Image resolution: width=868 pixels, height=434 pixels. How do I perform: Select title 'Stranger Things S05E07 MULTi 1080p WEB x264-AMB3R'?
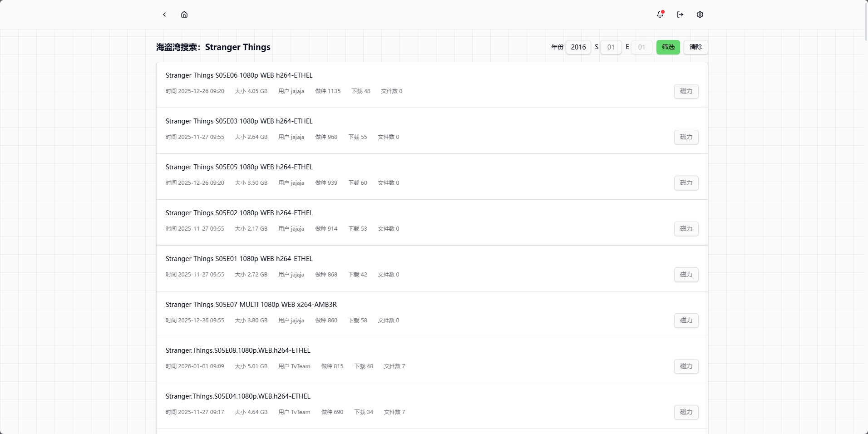(x=251, y=305)
